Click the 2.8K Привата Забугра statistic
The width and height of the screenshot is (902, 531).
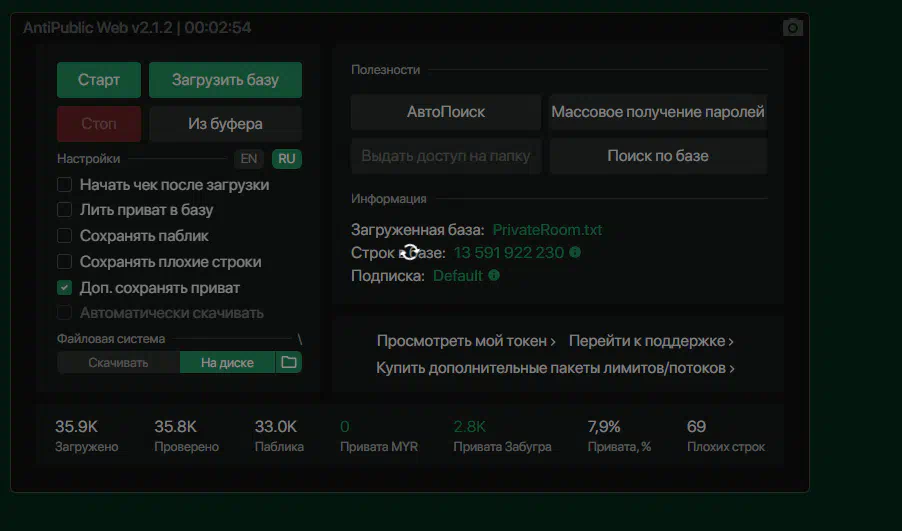(x=502, y=436)
